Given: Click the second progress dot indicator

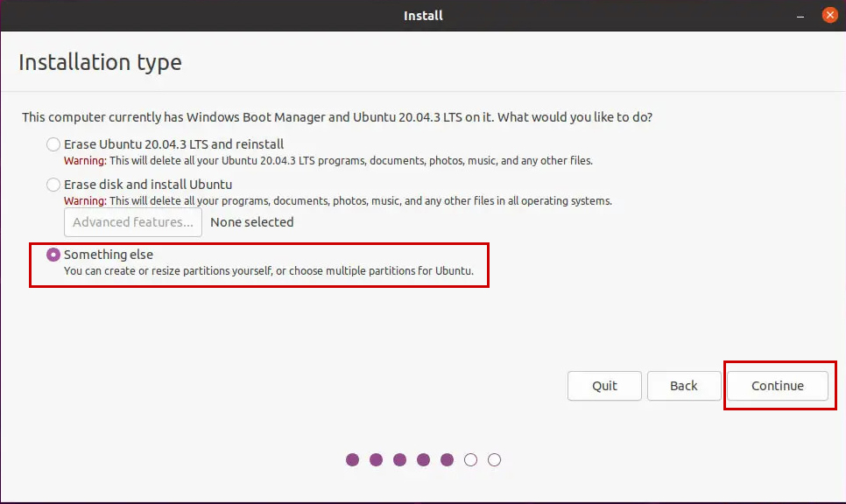Looking at the screenshot, I should point(376,458).
